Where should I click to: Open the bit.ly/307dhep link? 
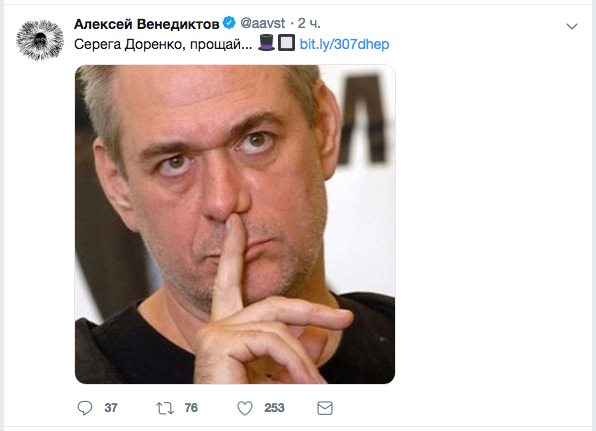(x=344, y=44)
